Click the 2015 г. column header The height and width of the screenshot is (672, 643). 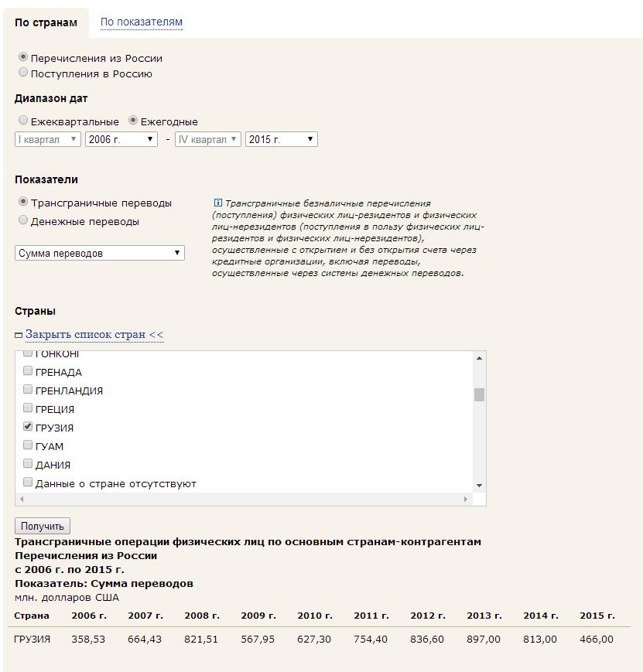pyautogui.click(x=597, y=616)
